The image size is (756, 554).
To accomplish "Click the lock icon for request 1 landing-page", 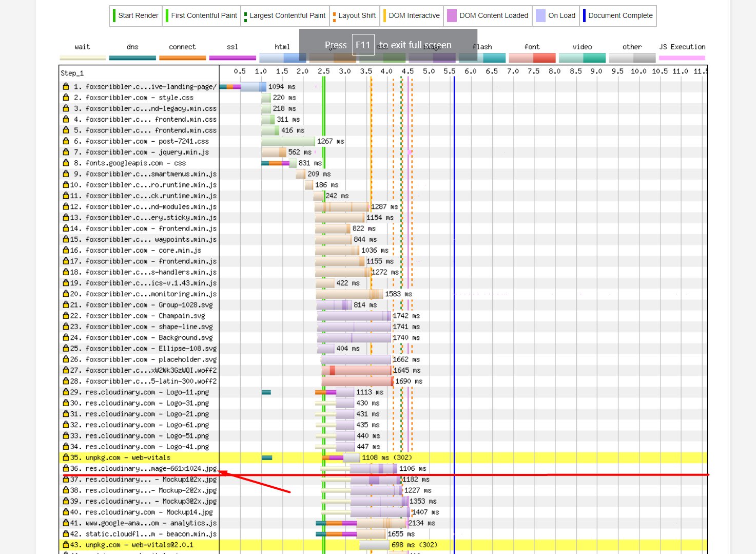I will [66, 87].
